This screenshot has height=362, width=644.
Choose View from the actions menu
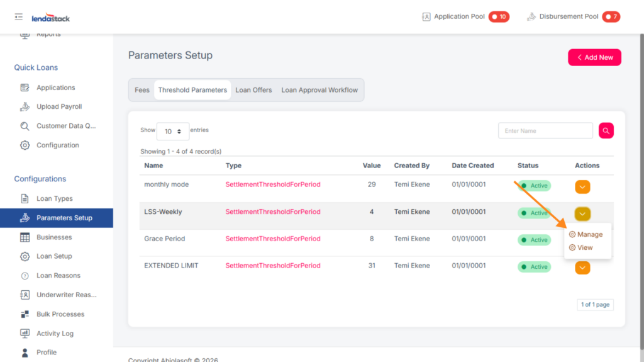[584, 247]
